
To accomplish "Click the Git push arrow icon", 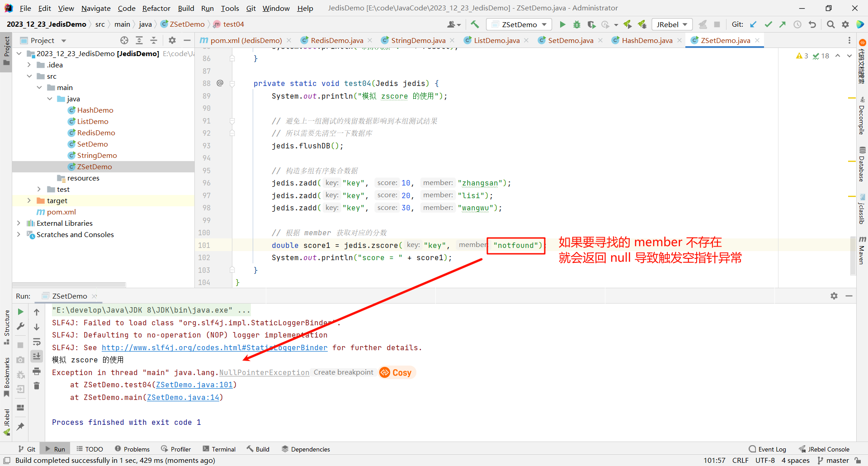I will (783, 24).
